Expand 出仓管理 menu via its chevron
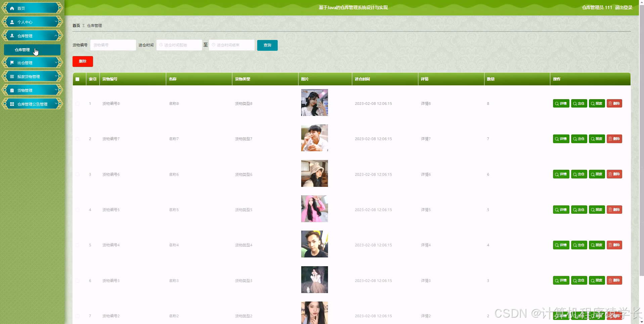 [56, 63]
